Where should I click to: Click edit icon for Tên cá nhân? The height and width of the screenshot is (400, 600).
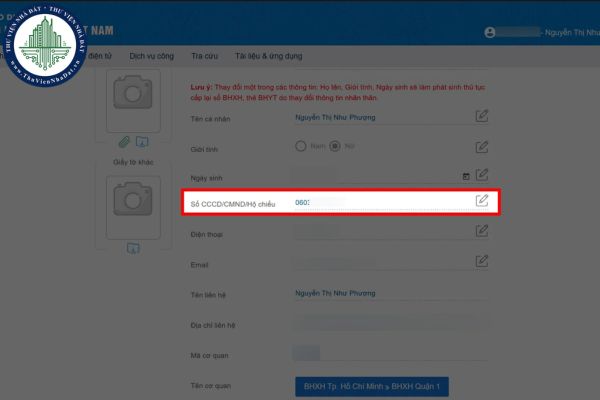(x=482, y=117)
